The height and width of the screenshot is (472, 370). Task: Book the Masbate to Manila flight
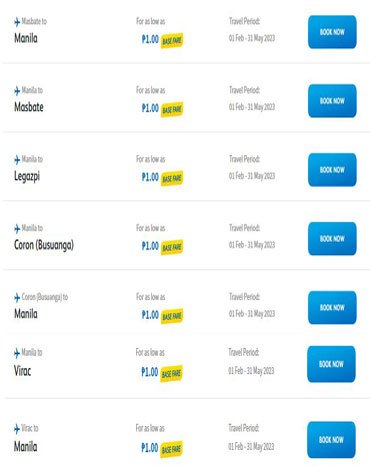click(332, 32)
